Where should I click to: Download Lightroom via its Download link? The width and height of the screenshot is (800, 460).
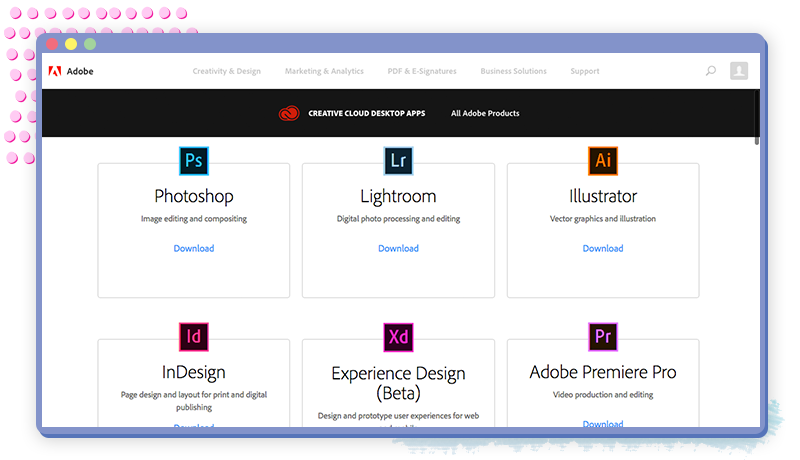398,248
